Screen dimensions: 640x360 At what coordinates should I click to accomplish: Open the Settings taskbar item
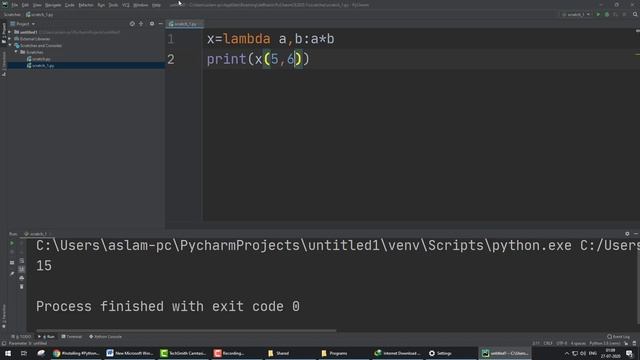pos(440,353)
